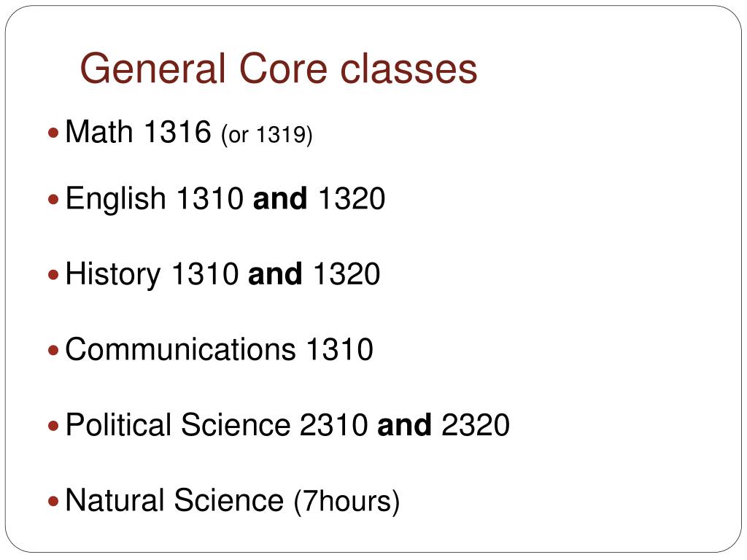Screen dimensions: 747x560
Task: Click the bullet before Natural Science
Action: pyautogui.click(x=53, y=501)
